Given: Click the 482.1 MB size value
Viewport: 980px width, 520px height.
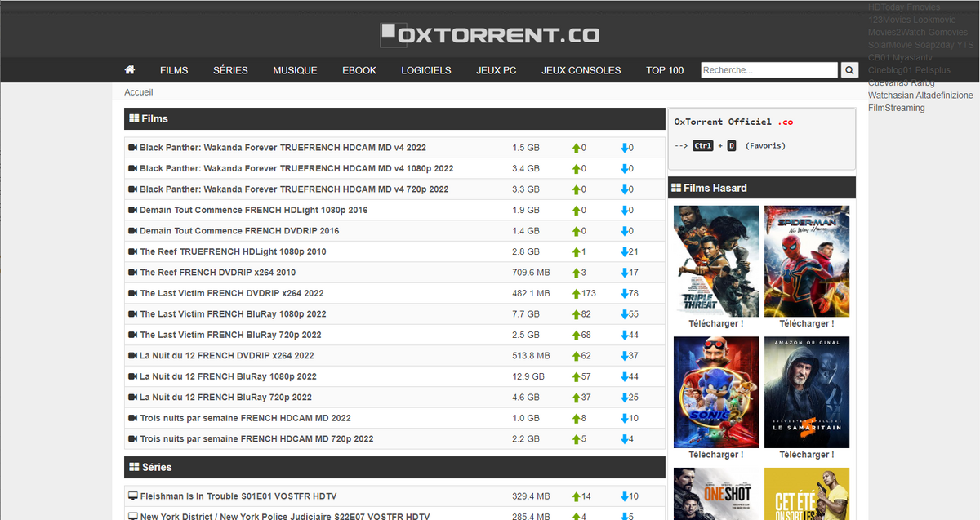Looking at the screenshot, I should 531,293.
